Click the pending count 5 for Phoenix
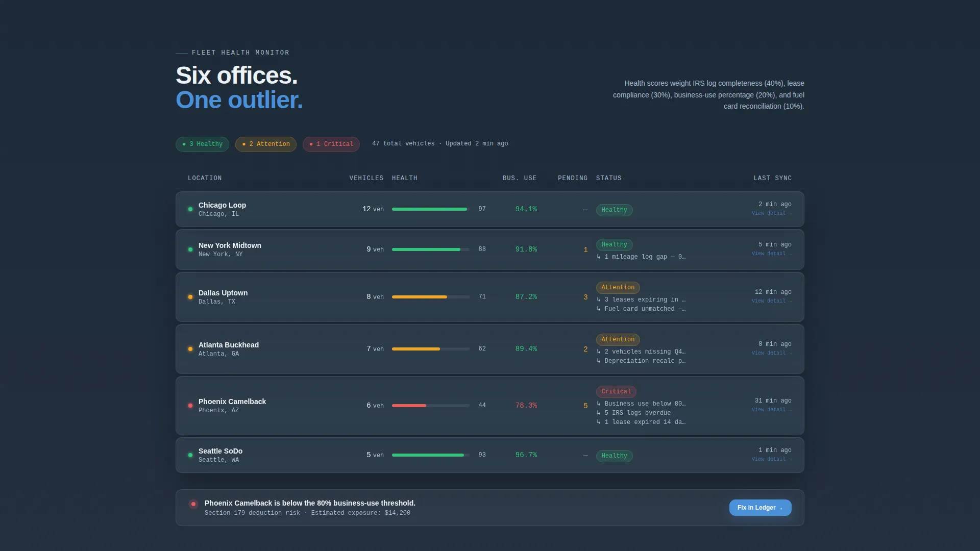The width and height of the screenshot is (980, 551). click(x=585, y=406)
